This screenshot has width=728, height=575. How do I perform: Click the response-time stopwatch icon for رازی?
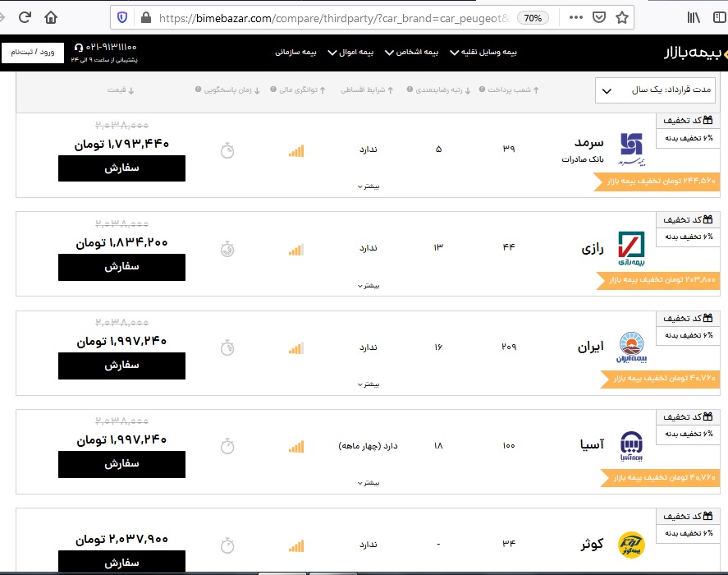pyautogui.click(x=227, y=249)
